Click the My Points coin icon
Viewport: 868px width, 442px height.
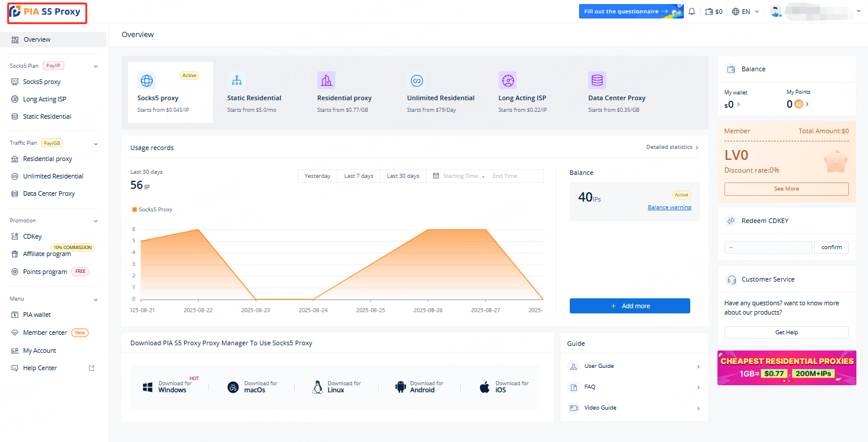pos(799,104)
